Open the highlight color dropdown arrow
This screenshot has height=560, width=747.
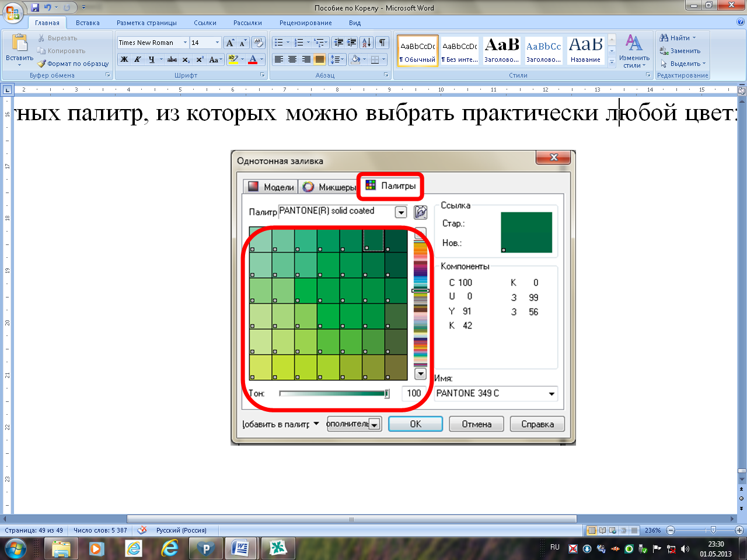click(242, 60)
